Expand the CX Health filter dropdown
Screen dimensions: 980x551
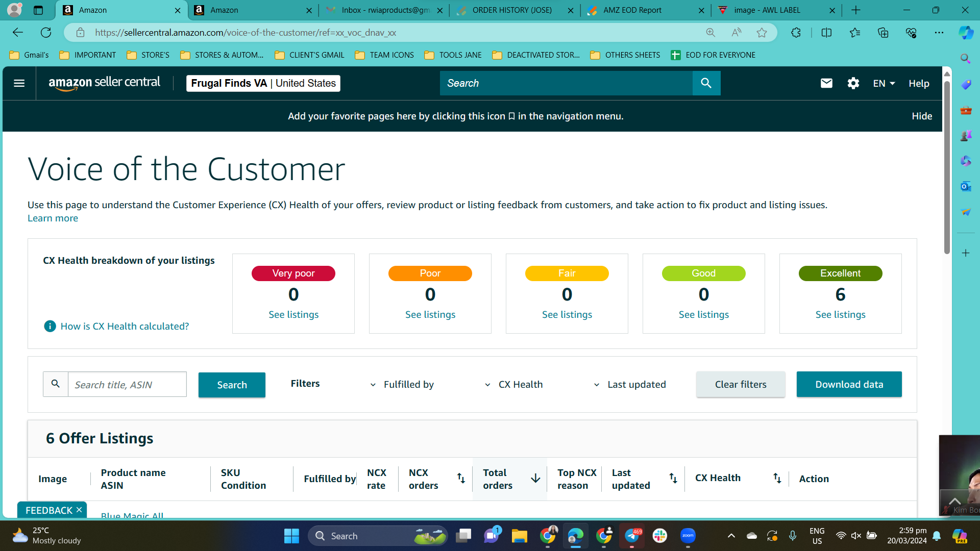point(513,385)
